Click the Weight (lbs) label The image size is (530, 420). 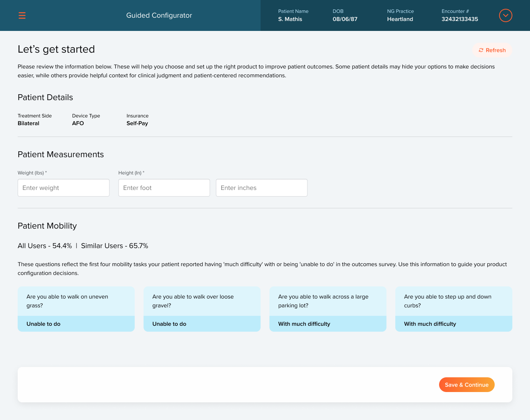pyautogui.click(x=32, y=173)
